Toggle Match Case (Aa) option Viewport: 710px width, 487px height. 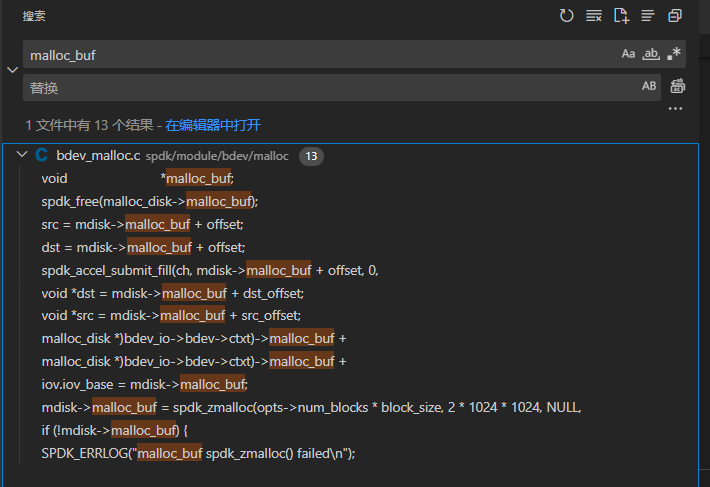coord(628,54)
